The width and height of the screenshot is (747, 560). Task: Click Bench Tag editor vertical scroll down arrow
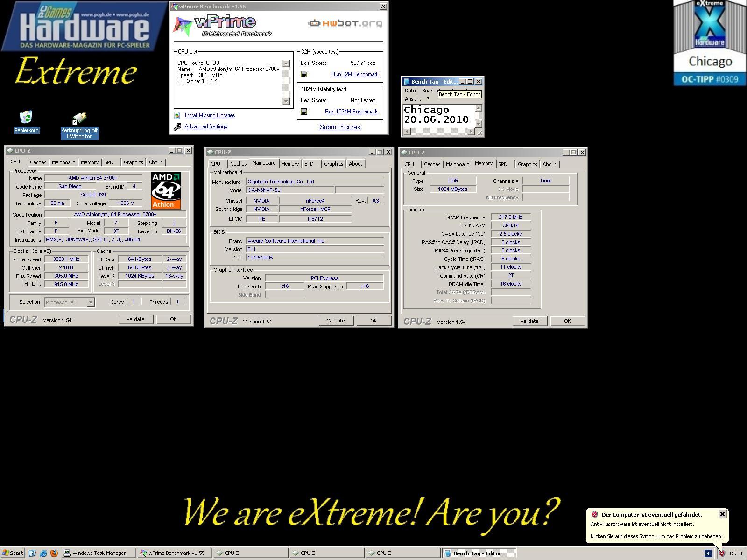478,124
